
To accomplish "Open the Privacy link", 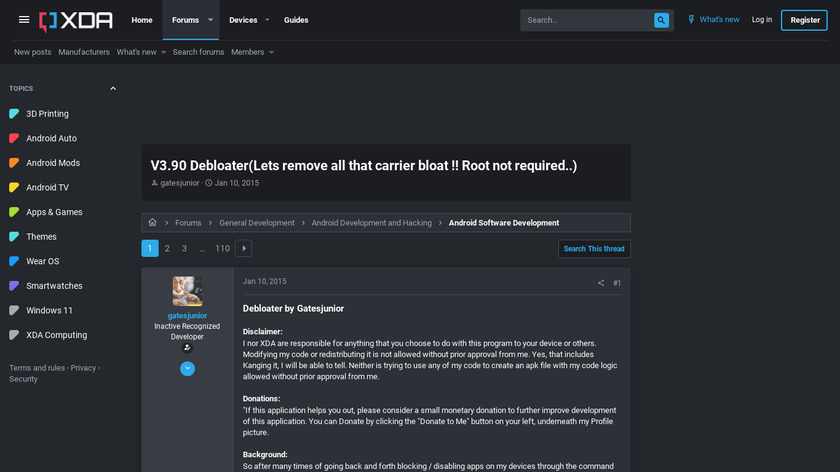I will tap(83, 368).
